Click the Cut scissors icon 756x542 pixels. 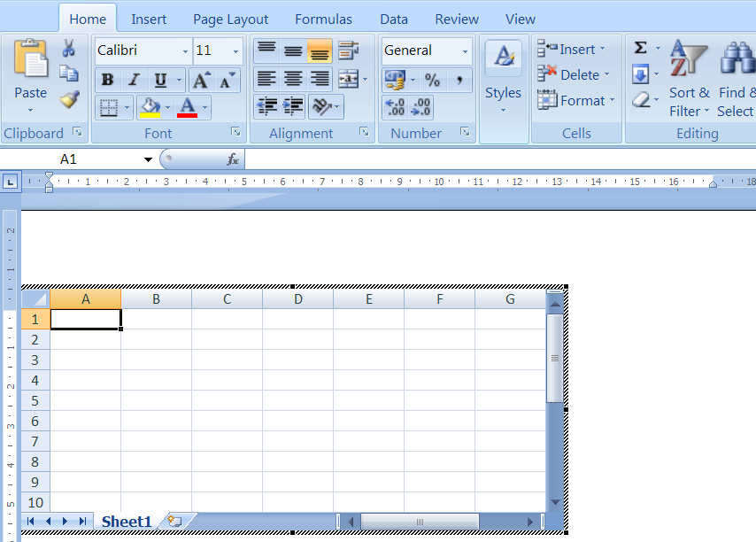click(68, 48)
